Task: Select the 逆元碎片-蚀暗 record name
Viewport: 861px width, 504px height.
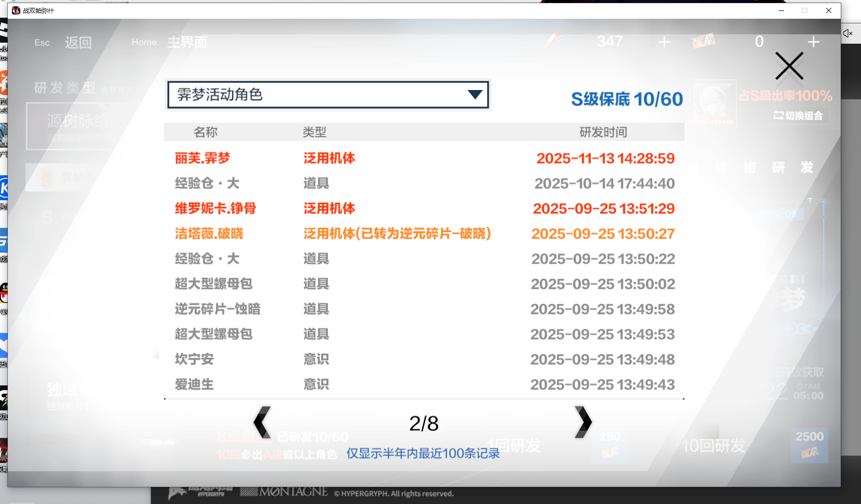Action: 218,309
